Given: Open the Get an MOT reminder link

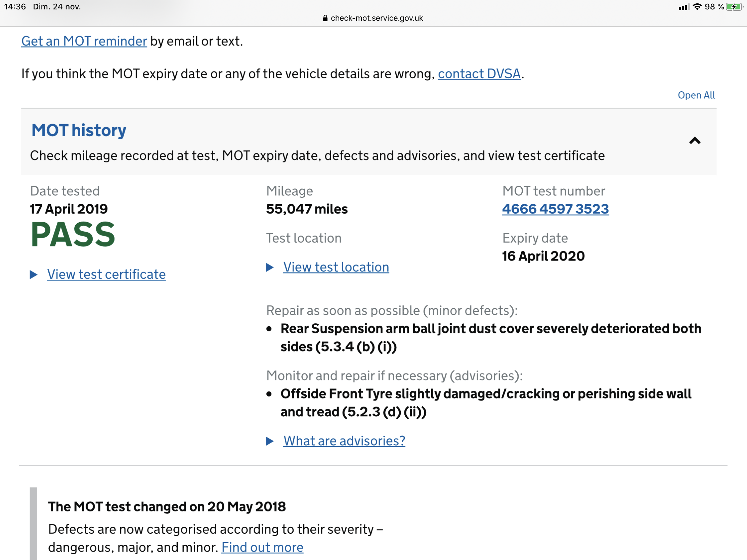Looking at the screenshot, I should (84, 41).
